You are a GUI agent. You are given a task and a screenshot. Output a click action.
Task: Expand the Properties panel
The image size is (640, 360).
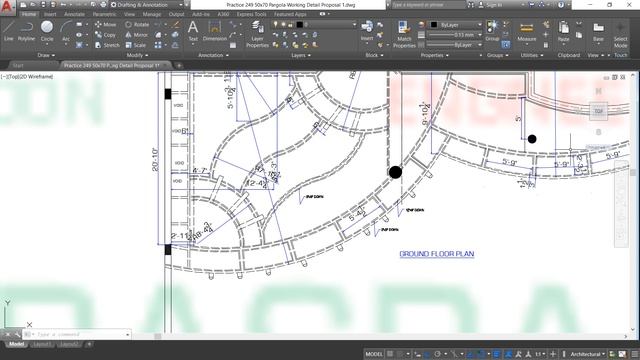434,55
